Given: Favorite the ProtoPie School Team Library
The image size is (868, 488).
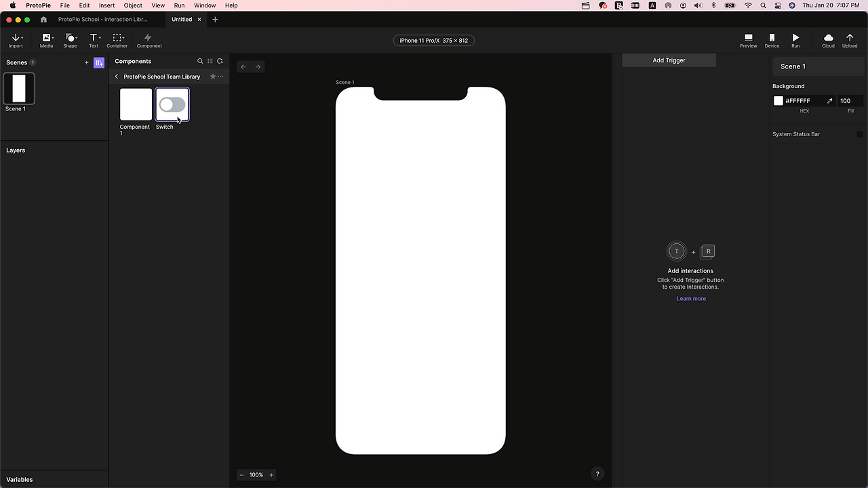Looking at the screenshot, I should pyautogui.click(x=212, y=77).
